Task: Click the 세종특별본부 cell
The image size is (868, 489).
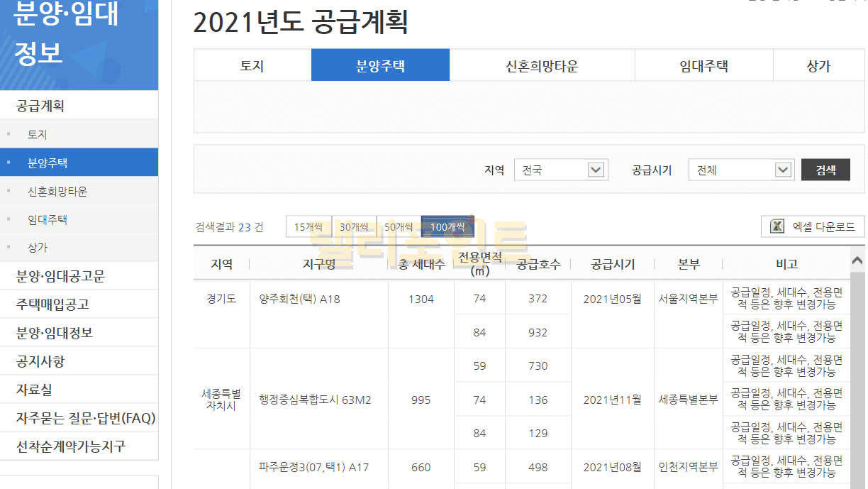Action: (688, 400)
